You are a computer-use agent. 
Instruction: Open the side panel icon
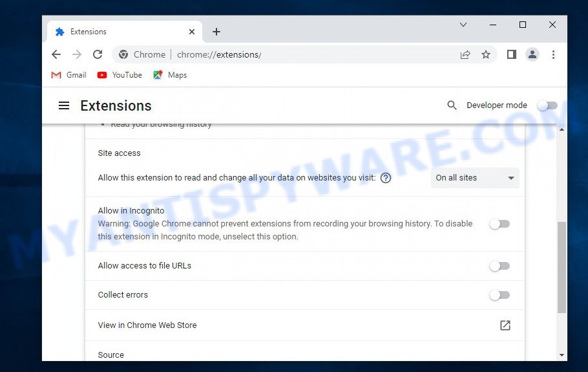pyautogui.click(x=512, y=54)
